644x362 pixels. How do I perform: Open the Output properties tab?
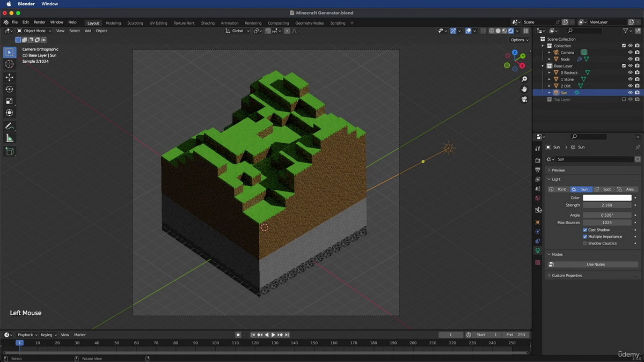tap(538, 170)
